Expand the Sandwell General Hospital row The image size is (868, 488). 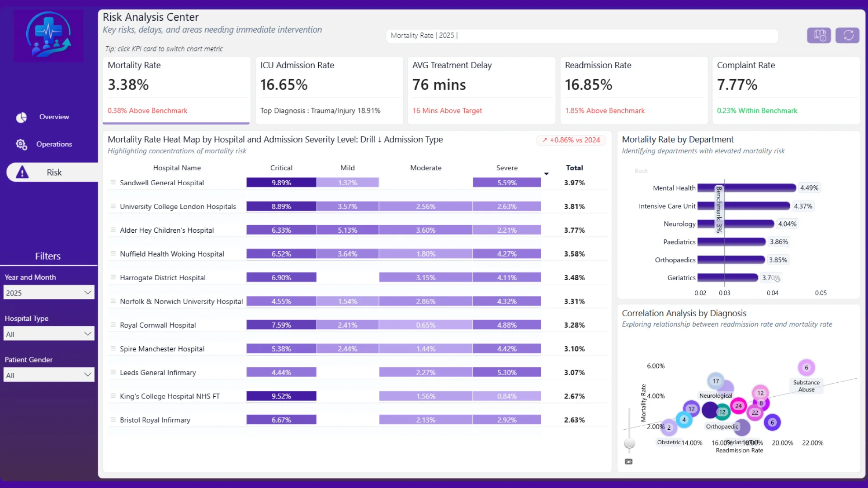[x=113, y=183]
